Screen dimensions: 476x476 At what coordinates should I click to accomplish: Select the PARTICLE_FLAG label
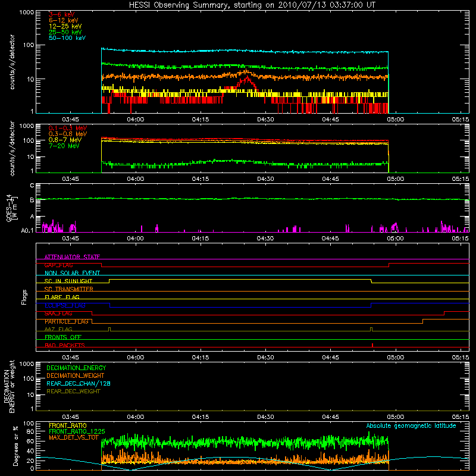(67, 321)
